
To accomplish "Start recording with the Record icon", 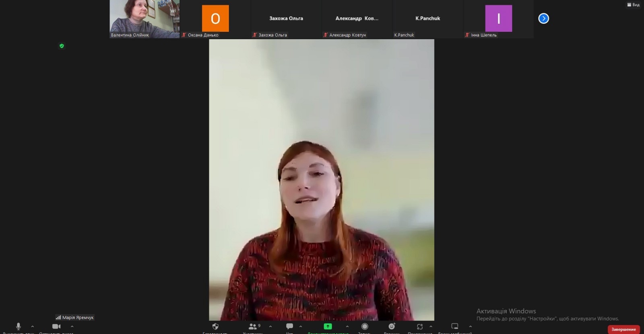I will coord(365,326).
